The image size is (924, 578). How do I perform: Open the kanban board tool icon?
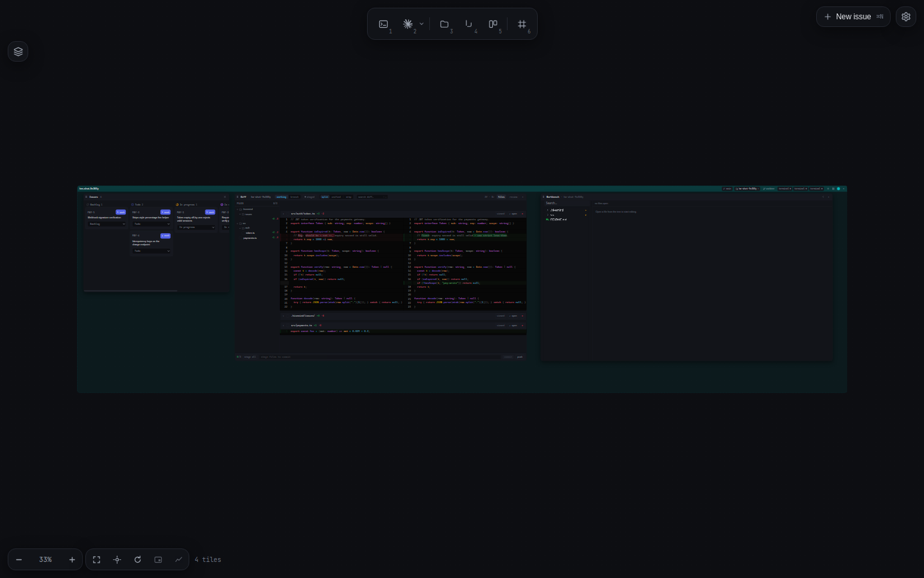pos(493,24)
